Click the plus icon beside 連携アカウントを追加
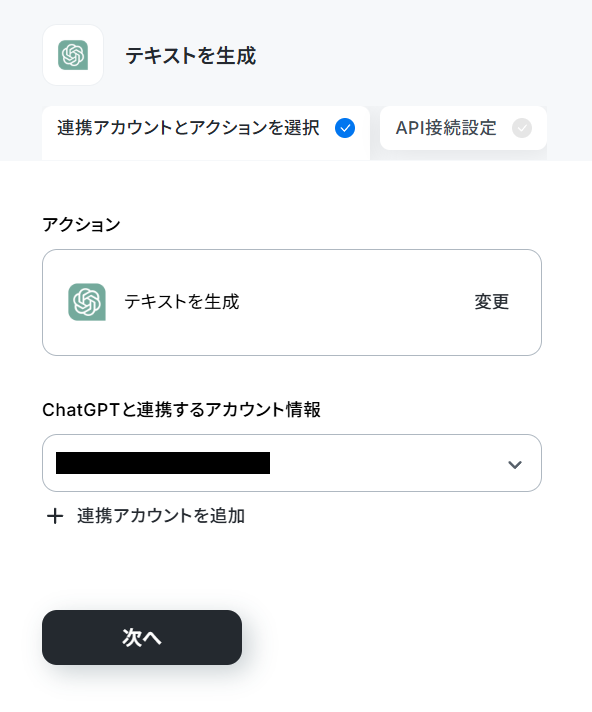The height and width of the screenshot is (712, 592). pos(55,516)
